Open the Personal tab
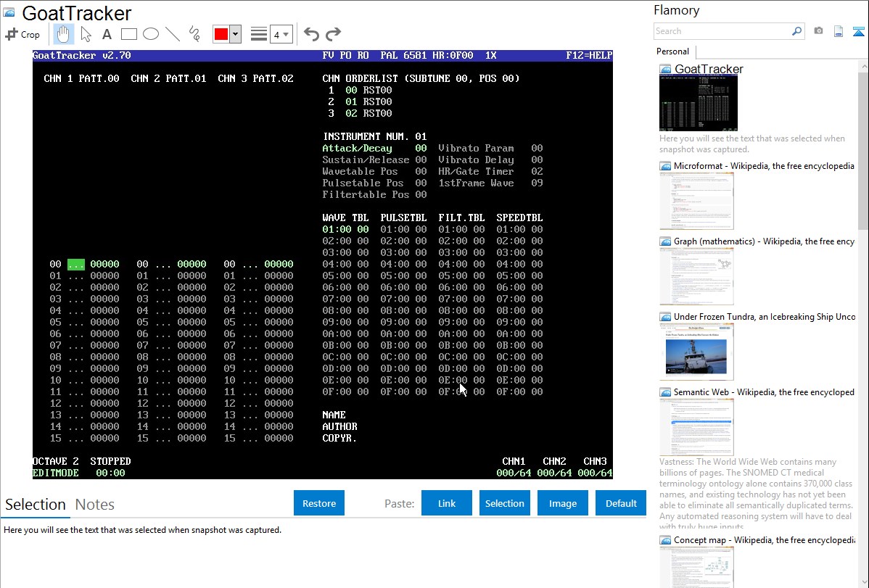The width and height of the screenshot is (869, 588). [x=672, y=51]
